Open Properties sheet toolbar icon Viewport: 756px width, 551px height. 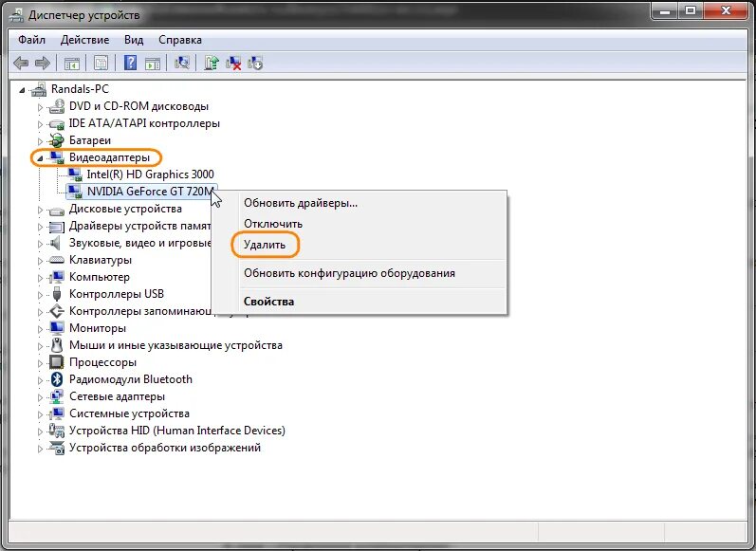[x=101, y=64]
